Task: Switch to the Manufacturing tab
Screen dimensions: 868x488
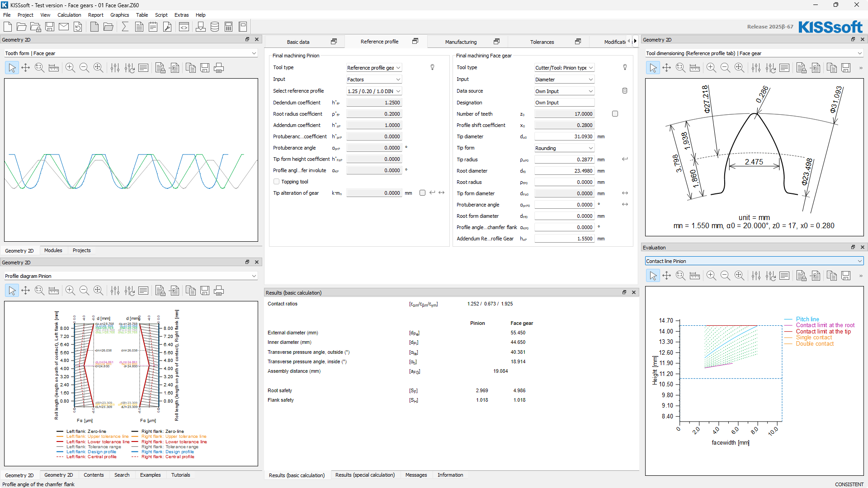Action: point(461,42)
